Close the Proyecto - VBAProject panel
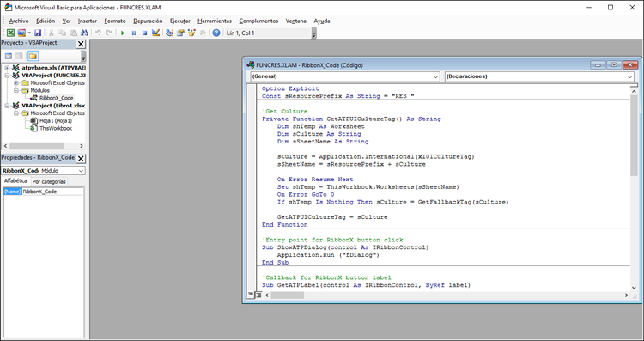 pyautogui.click(x=81, y=44)
